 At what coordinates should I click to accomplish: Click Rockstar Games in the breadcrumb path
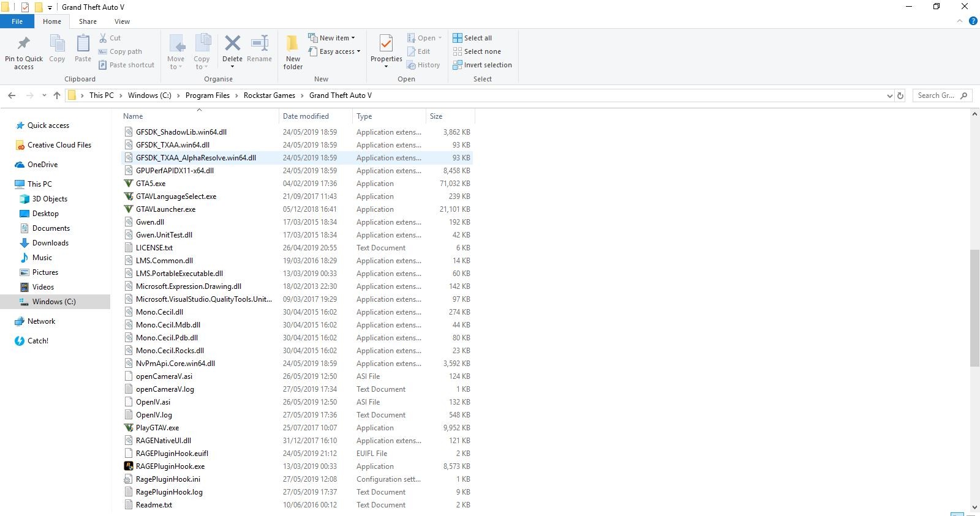(269, 95)
